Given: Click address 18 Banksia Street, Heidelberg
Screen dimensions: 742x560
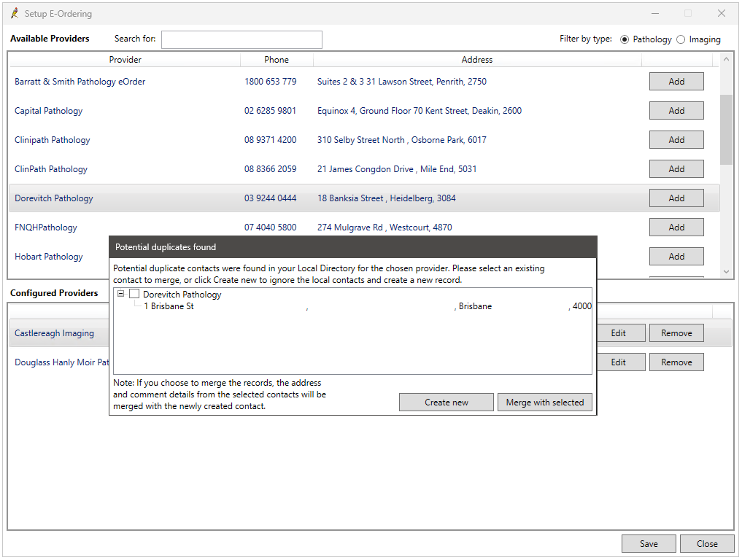Looking at the screenshot, I should [x=386, y=198].
